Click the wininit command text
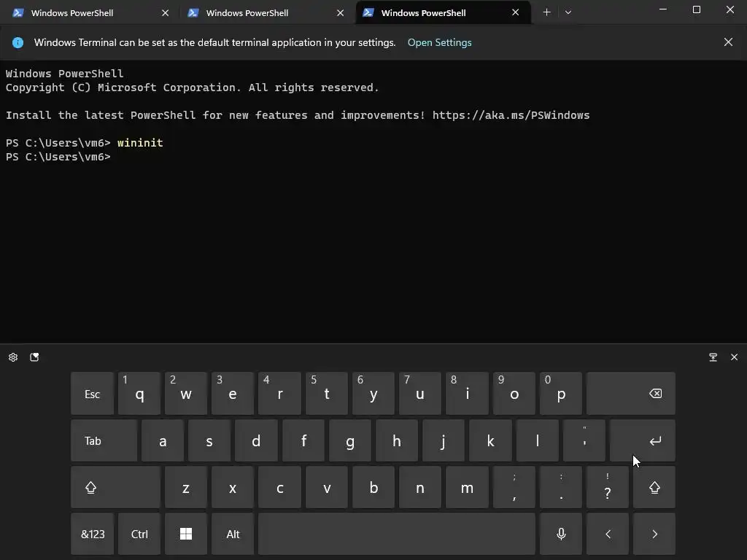The width and height of the screenshot is (747, 560). [140, 143]
